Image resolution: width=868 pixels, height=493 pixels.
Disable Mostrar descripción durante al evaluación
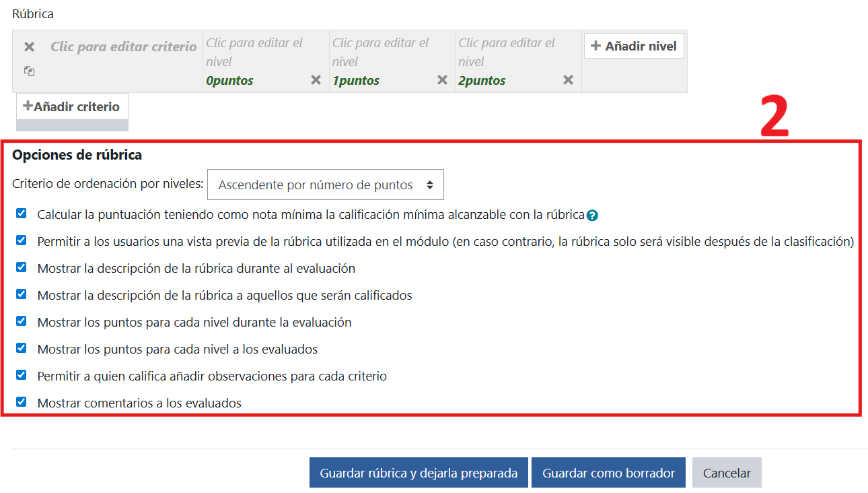[x=22, y=267]
